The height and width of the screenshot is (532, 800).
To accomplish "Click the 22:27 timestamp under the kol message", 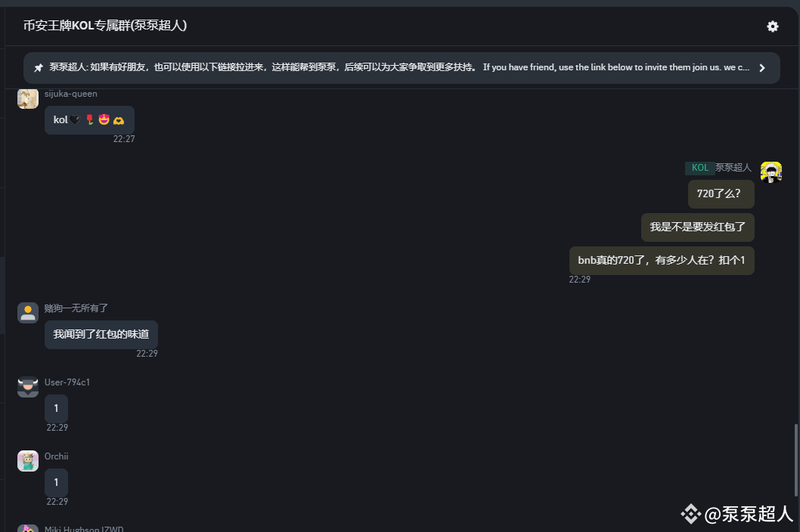I will click(124, 138).
